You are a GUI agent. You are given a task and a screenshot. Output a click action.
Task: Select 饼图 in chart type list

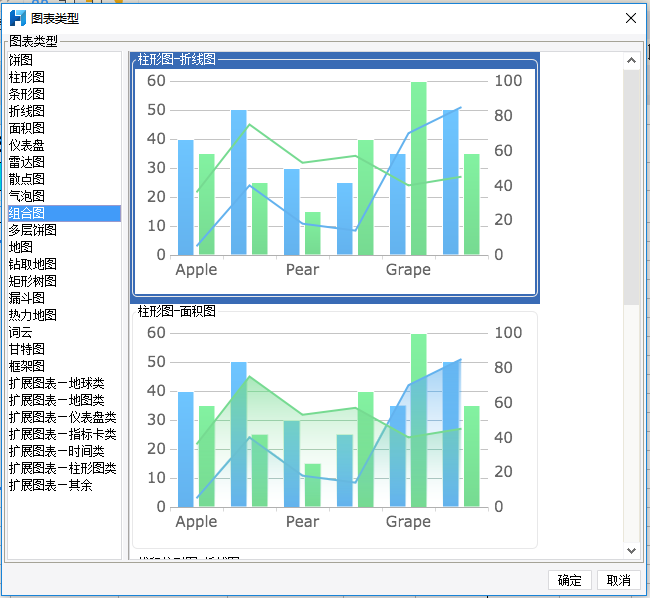click(x=64, y=60)
